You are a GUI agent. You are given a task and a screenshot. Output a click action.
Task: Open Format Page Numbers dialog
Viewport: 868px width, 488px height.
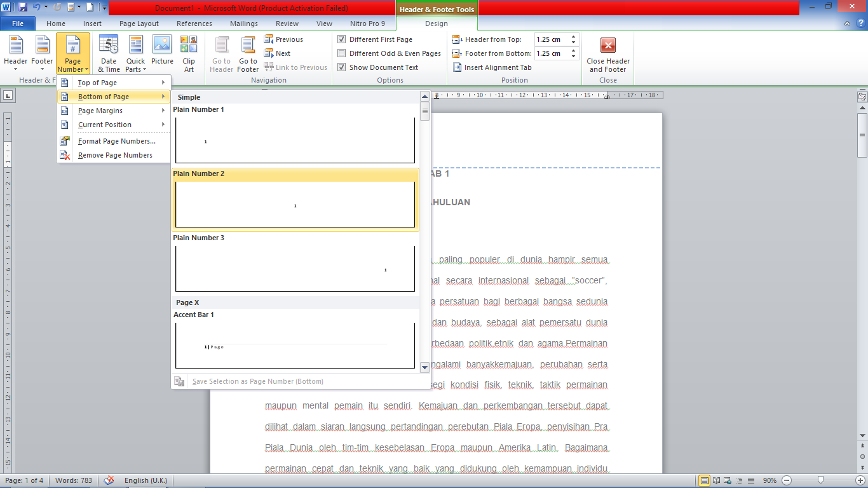[114, 141]
